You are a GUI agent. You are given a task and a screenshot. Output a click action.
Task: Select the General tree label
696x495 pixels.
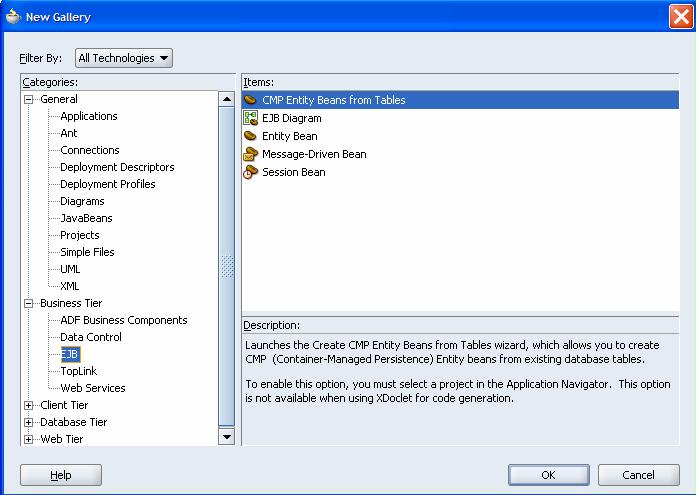pyautogui.click(x=59, y=99)
